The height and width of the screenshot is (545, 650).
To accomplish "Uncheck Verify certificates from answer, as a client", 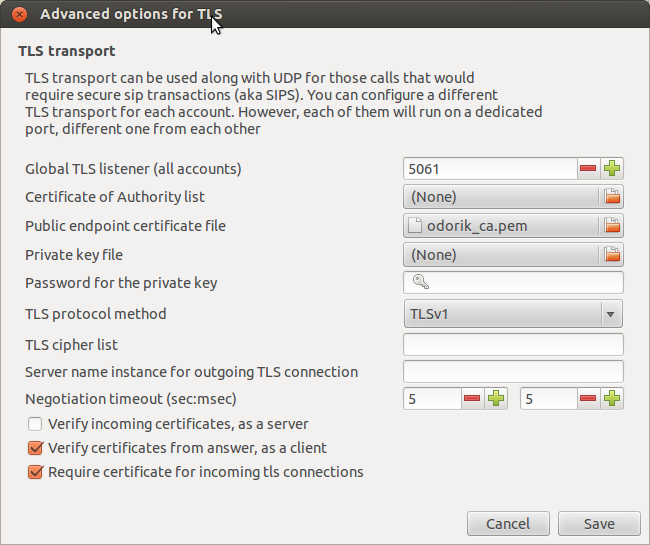I will 36,448.
